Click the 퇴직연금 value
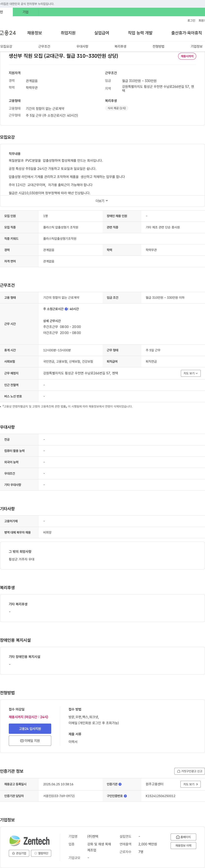This screenshot has height=868, width=205. (x=151, y=362)
